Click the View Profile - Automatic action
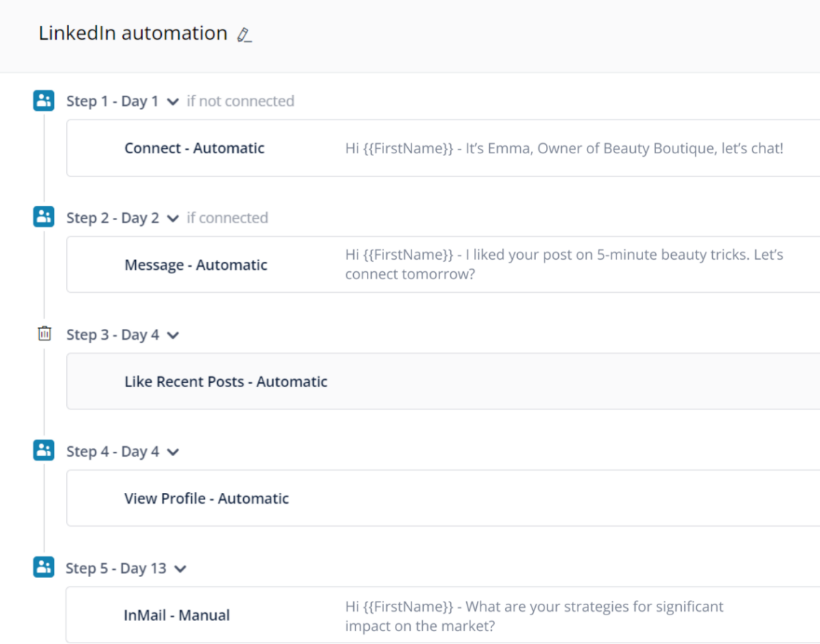 click(x=206, y=498)
